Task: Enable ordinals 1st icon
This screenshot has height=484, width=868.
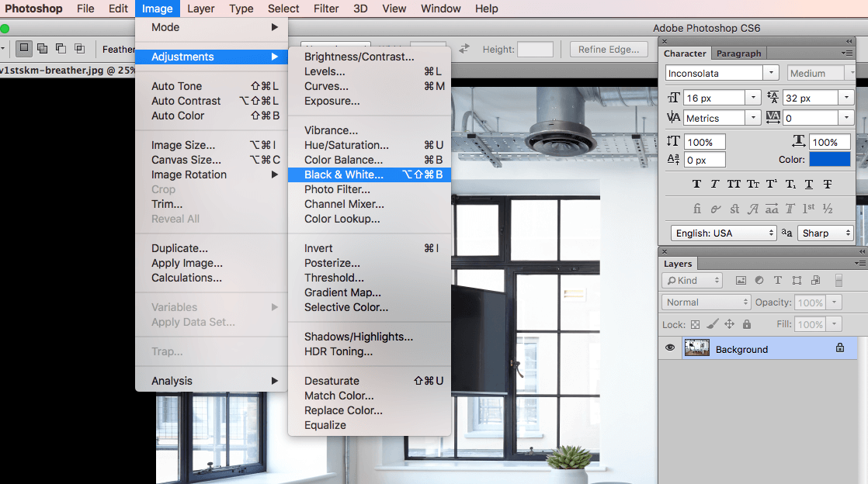Action: [809, 209]
